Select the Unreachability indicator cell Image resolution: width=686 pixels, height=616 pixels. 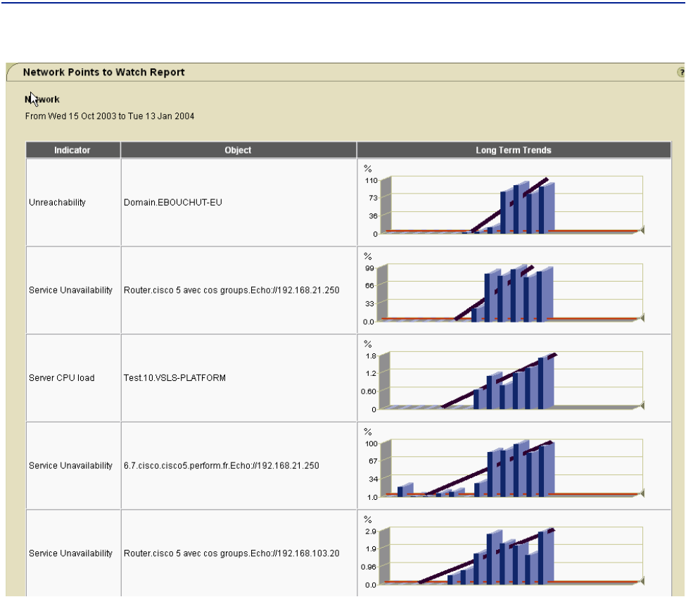coord(57,203)
